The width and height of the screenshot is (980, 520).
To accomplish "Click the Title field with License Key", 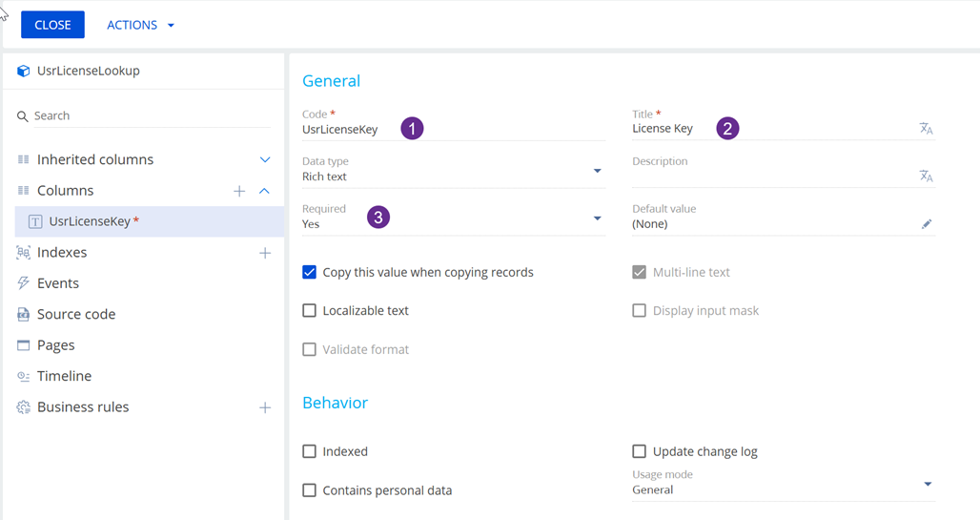I will pyautogui.click(x=774, y=128).
